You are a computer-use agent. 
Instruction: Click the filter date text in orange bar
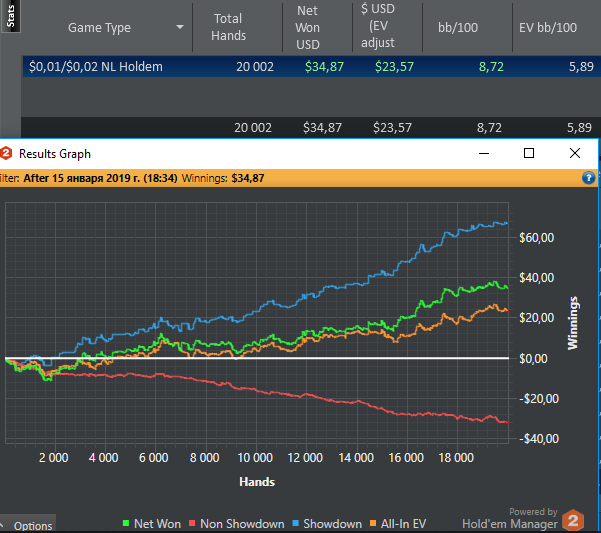coord(100,178)
